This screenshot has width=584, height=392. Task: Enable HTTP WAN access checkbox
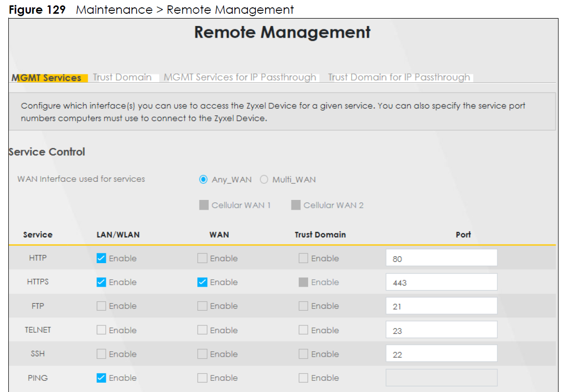coord(202,258)
